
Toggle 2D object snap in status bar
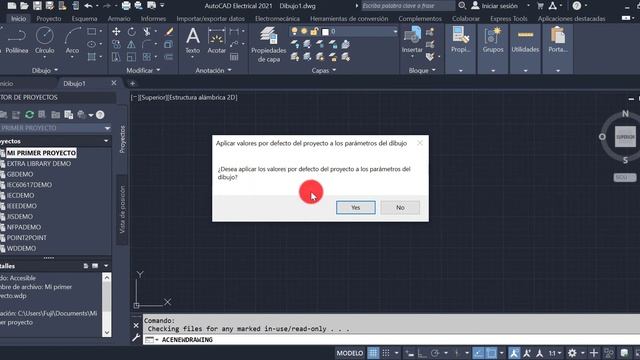click(491, 353)
